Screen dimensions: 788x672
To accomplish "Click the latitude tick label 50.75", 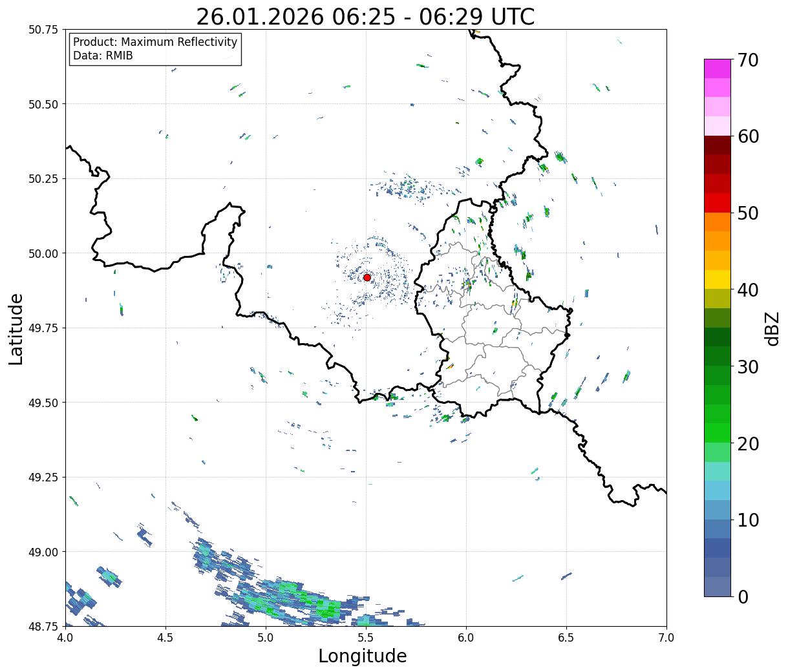I will [x=43, y=30].
